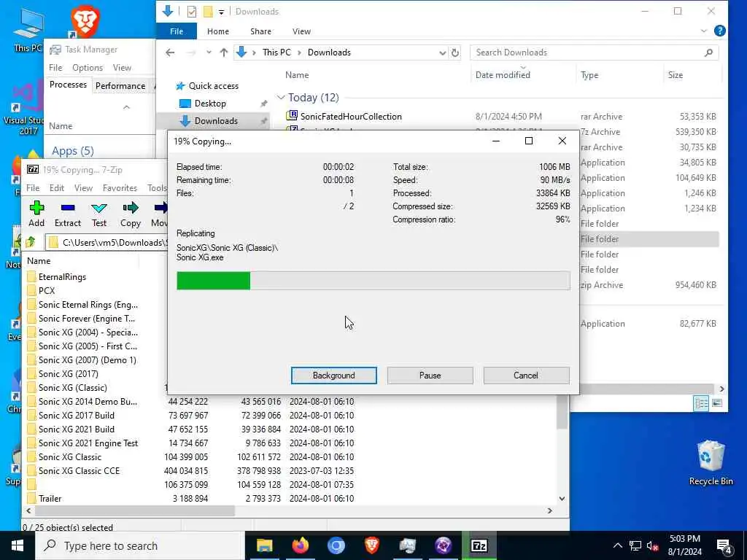
Task: Switch Explorer to details view icon
Action: [701, 403]
